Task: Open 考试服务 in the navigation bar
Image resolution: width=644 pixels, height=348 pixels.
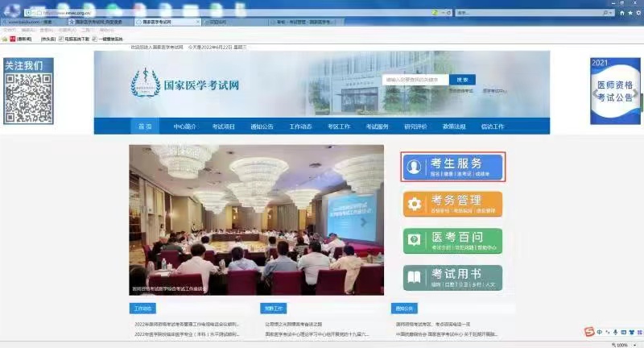Action: 377,126
